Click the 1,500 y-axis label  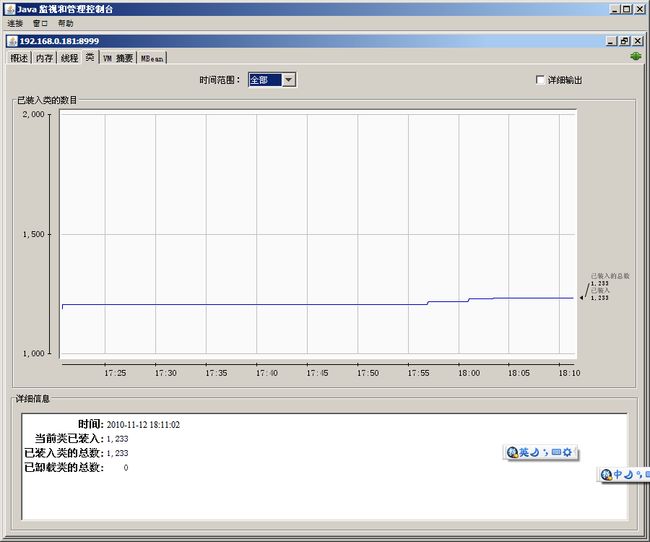(x=33, y=234)
